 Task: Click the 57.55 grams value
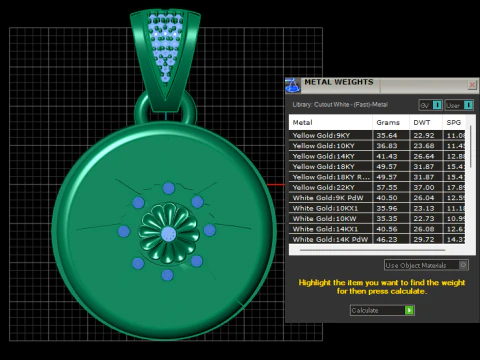click(x=387, y=187)
